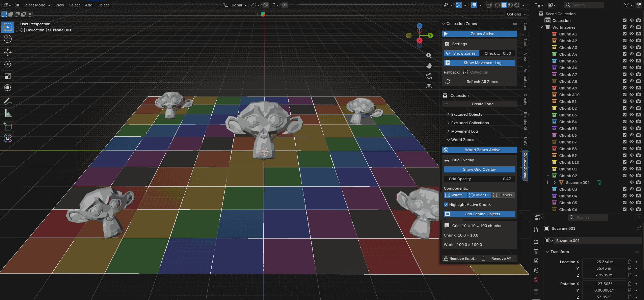Open the Object Mode dropdown
The height and width of the screenshot is (300, 644).
[33, 5]
